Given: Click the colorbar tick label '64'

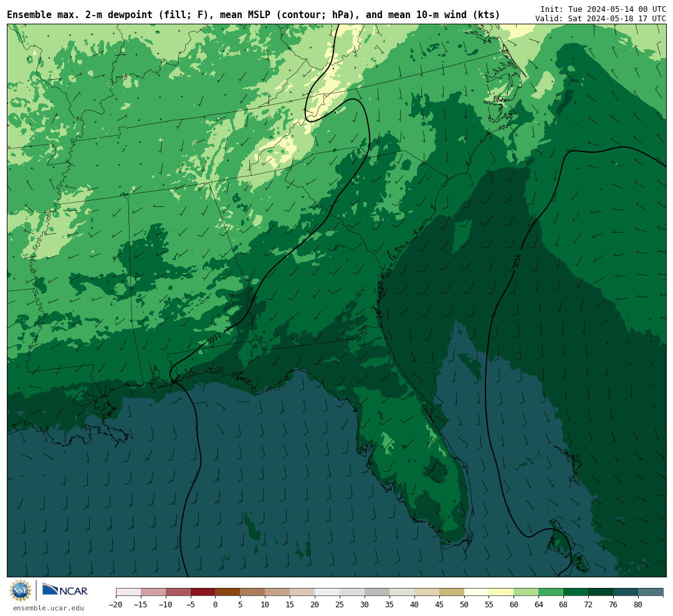Looking at the screenshot, I should click(x=539, y=605).
